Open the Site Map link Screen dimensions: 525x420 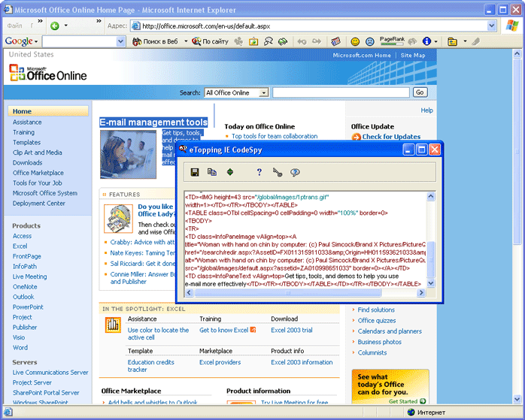[x=413, y=56]
